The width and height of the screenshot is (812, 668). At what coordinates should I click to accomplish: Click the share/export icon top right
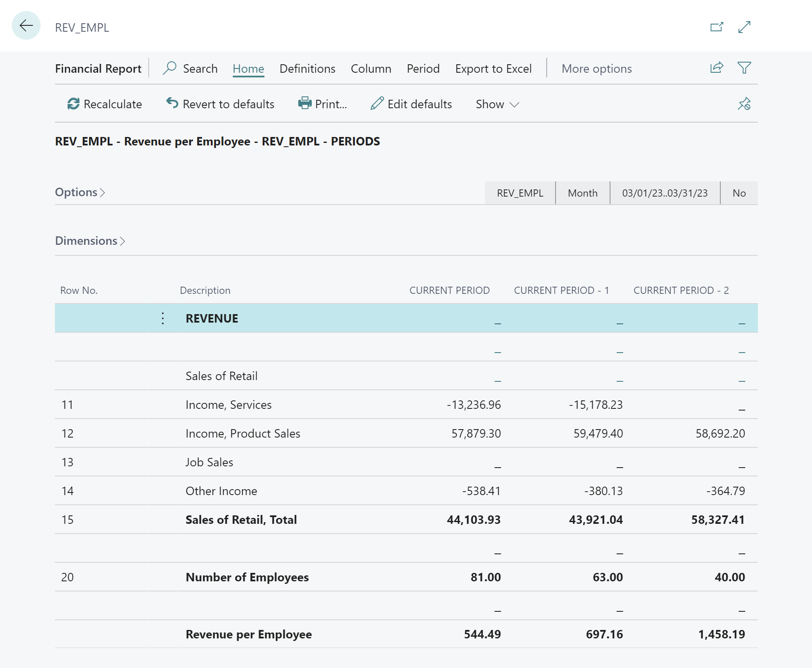pos(717,68)
